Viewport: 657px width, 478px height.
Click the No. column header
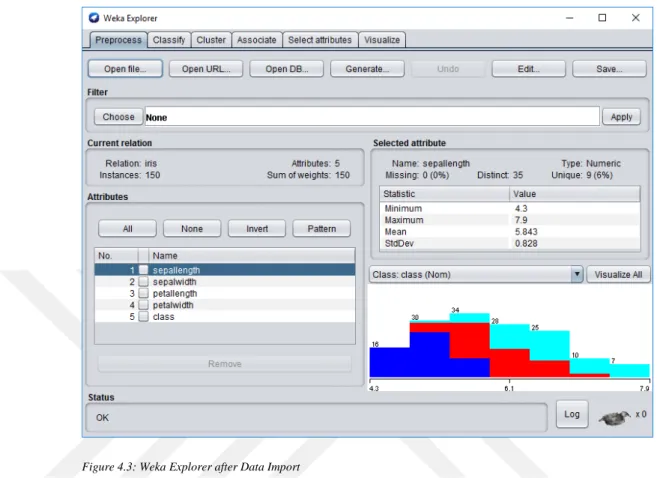[x=116, y=256]
